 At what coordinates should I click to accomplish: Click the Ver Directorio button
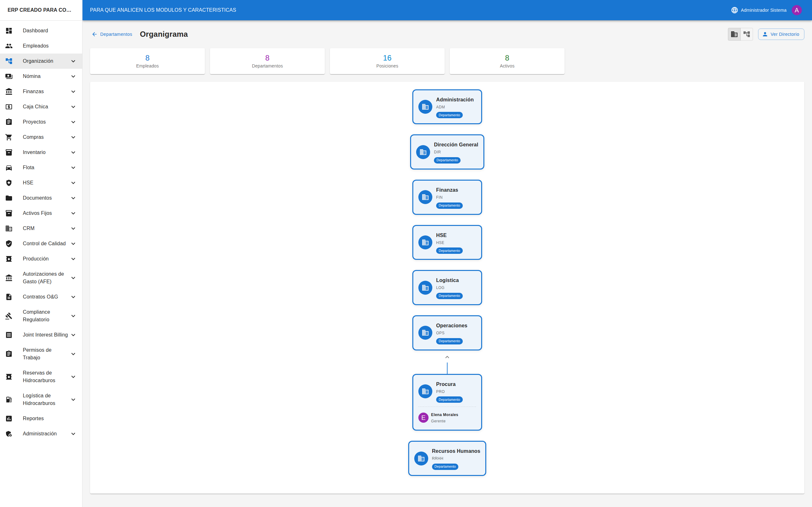[781, 34]
